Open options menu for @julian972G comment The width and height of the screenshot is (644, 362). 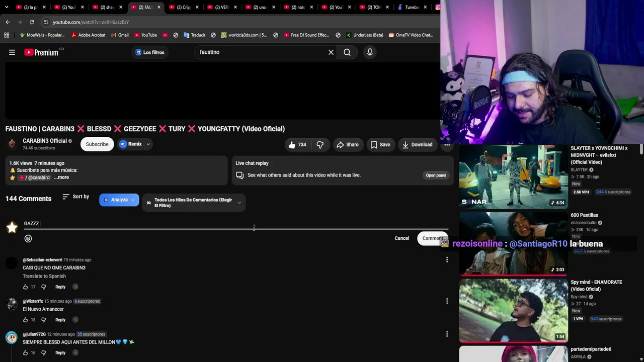(x=447, y=334)
